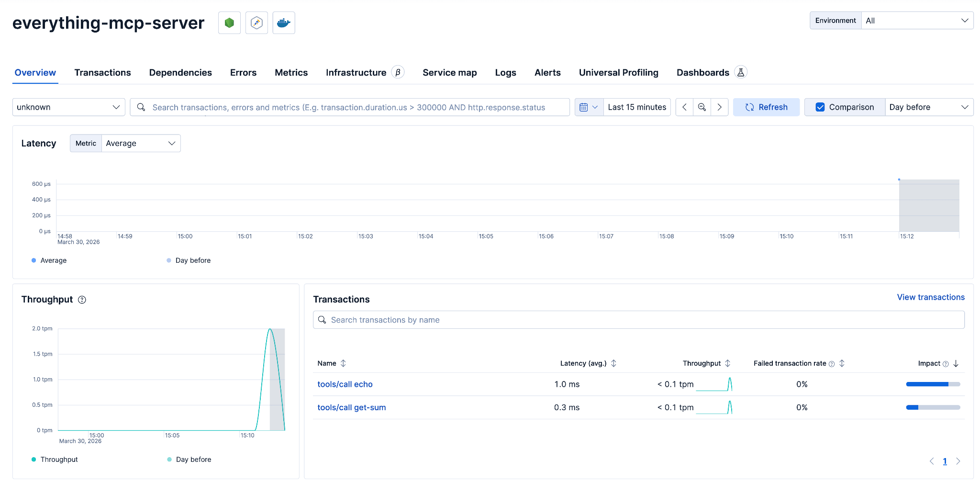
Task: Click the tools/call get-sum throughput sparkline
Action: [x=714, y=407]
